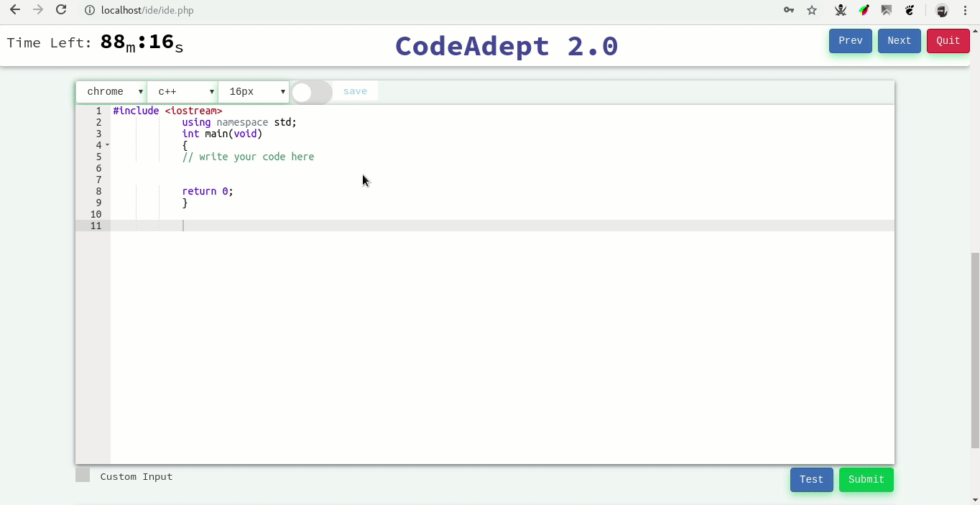Click the 'using namespace std;' line

(x=239, y=122)
